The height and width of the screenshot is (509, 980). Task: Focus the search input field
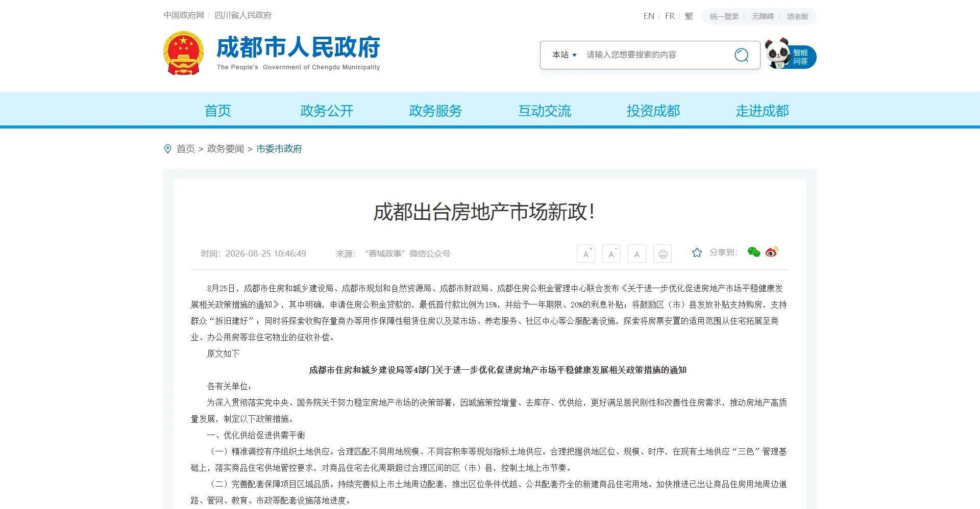[656, 55]
